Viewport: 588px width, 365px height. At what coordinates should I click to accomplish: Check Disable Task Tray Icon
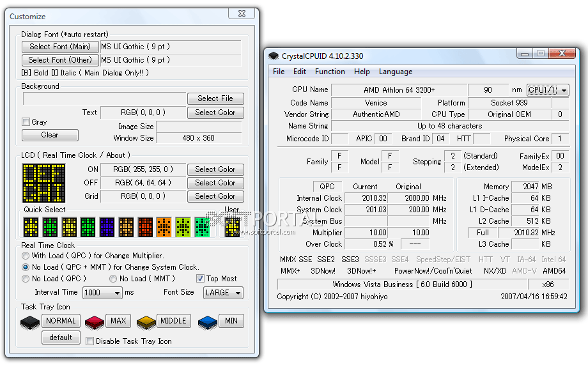[90, 341]
